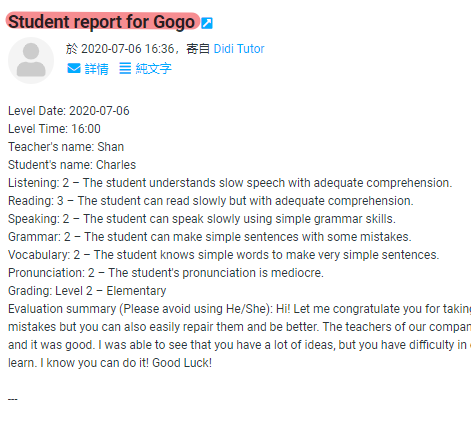Click the plain-text lines icon
Viewport: 471px width, 425px height.
pos(125,68)
